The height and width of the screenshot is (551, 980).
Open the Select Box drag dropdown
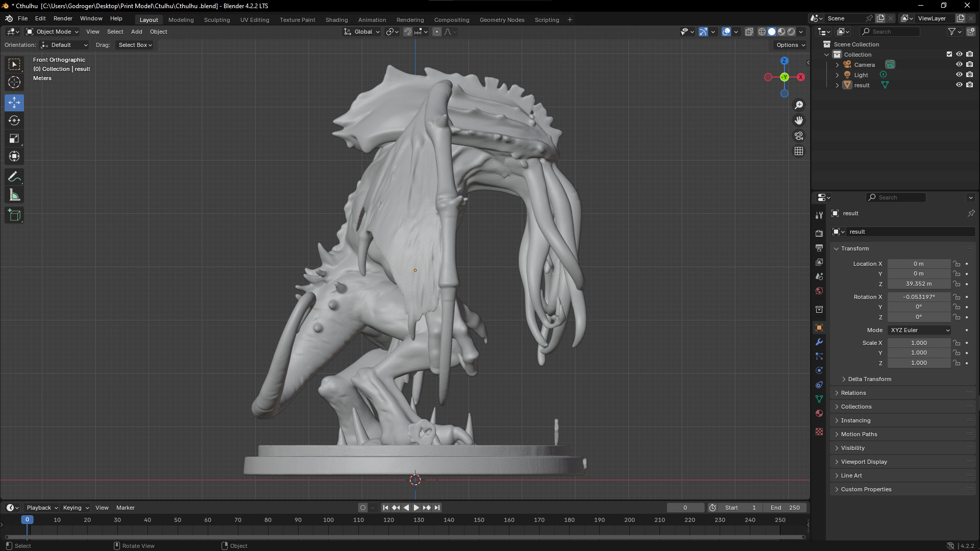135,45
